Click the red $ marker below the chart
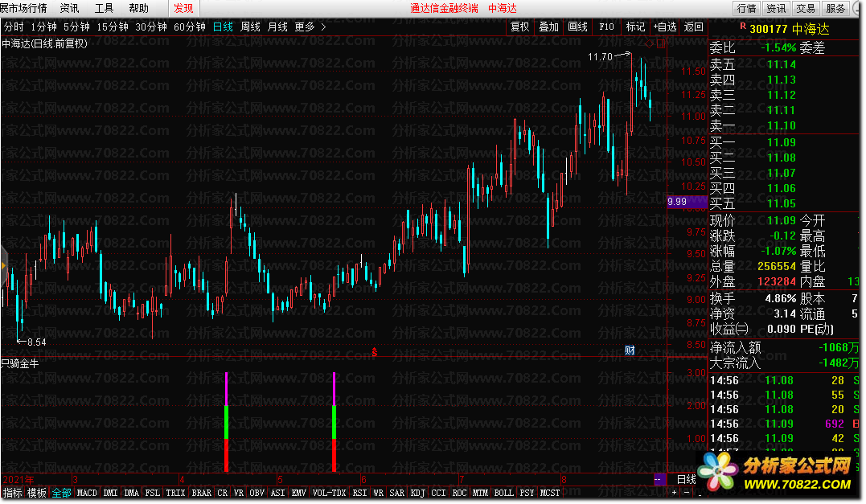Screen dimensions: 866x504 click(x=375, y=351)
